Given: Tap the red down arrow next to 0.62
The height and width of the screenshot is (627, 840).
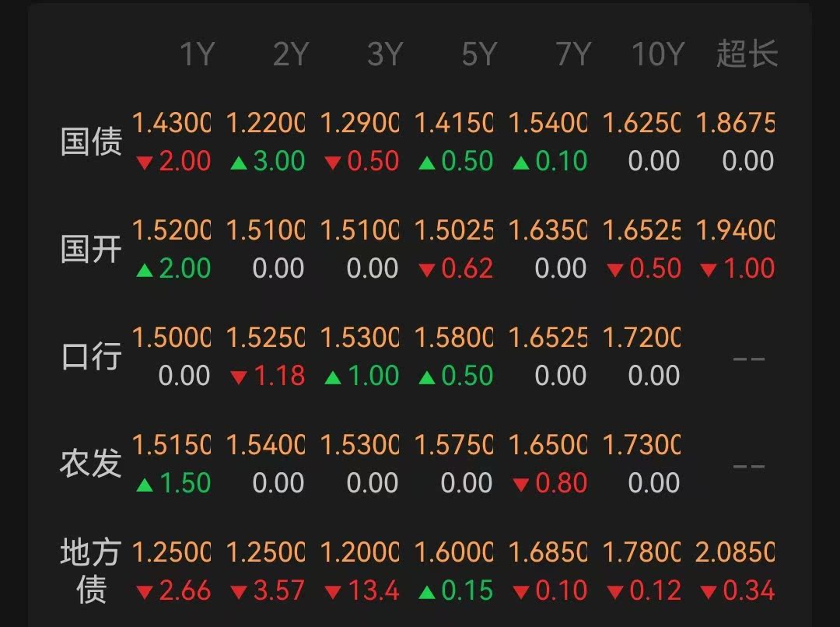Looking at the screenshot, I should point(427,271).
